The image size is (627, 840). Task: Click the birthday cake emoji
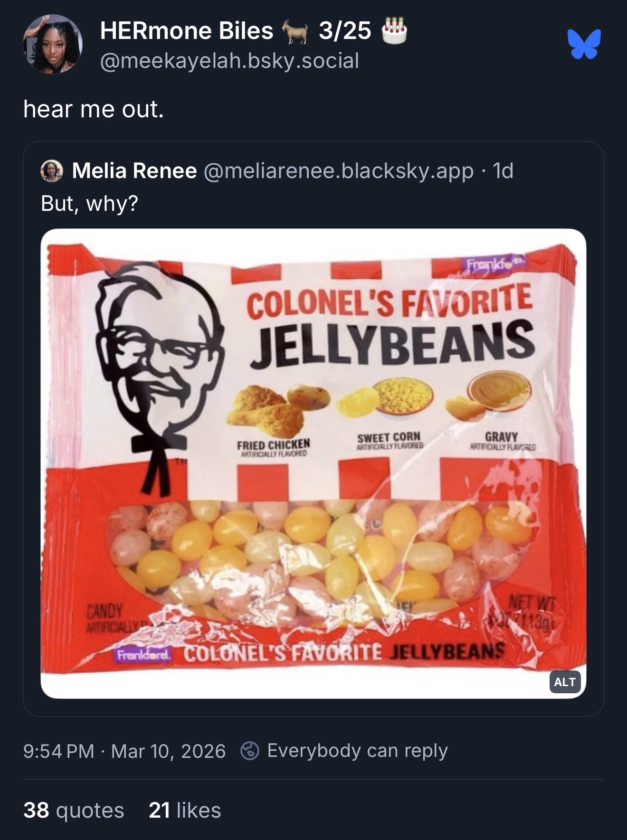click(394, 31)
